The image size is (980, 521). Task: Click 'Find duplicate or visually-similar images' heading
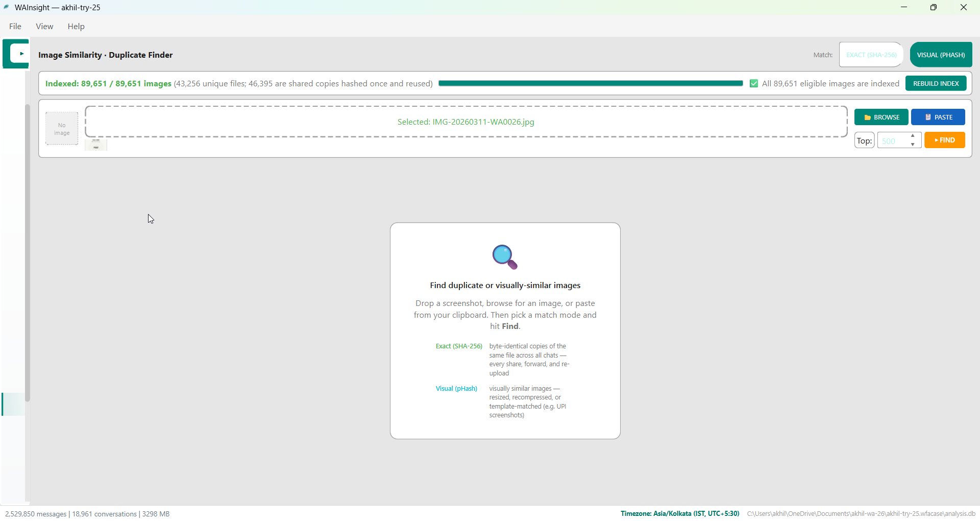click(x=505, y=286)
